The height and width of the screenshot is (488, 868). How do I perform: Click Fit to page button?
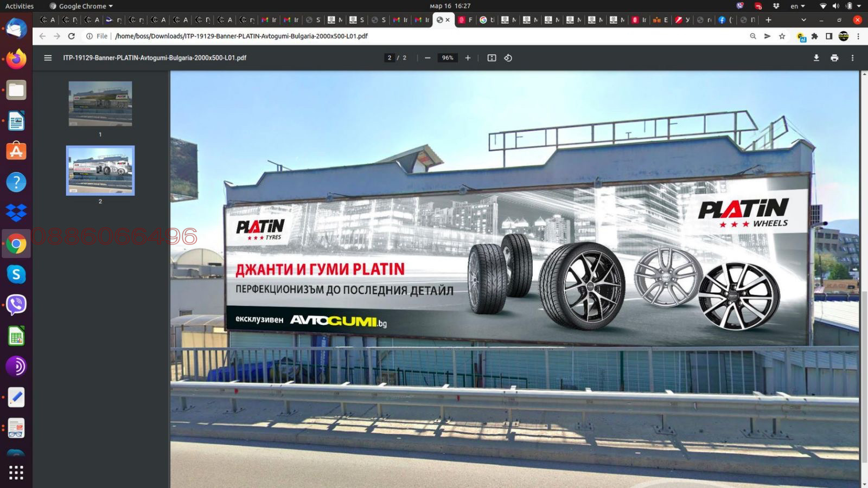(492, 58)
